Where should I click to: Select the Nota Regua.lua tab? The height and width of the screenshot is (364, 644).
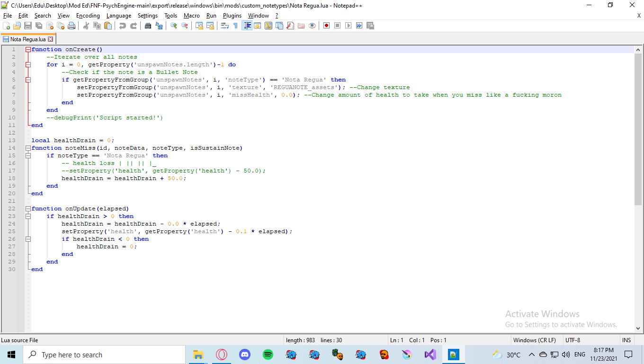tap(25, 39)
